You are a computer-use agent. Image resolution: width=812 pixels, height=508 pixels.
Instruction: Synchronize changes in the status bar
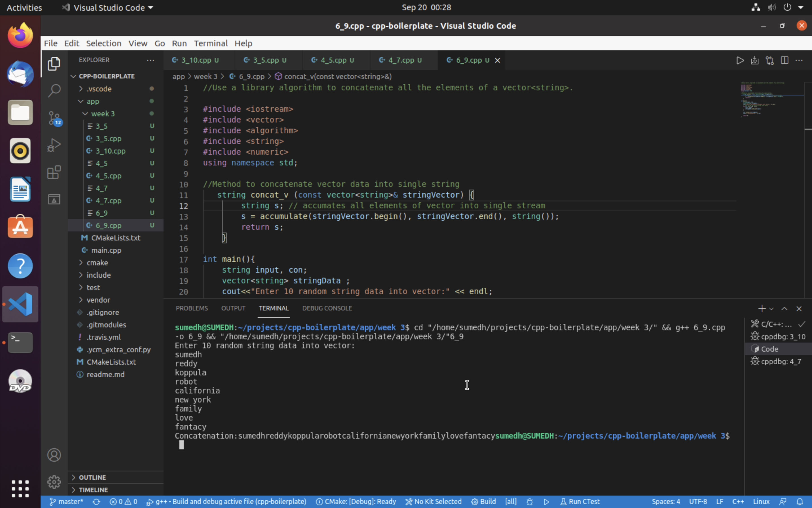click(x=96, y=502)
